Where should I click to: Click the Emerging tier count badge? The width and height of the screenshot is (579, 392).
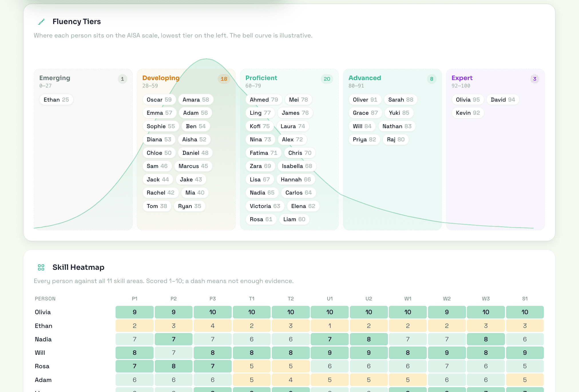(122, 79)
